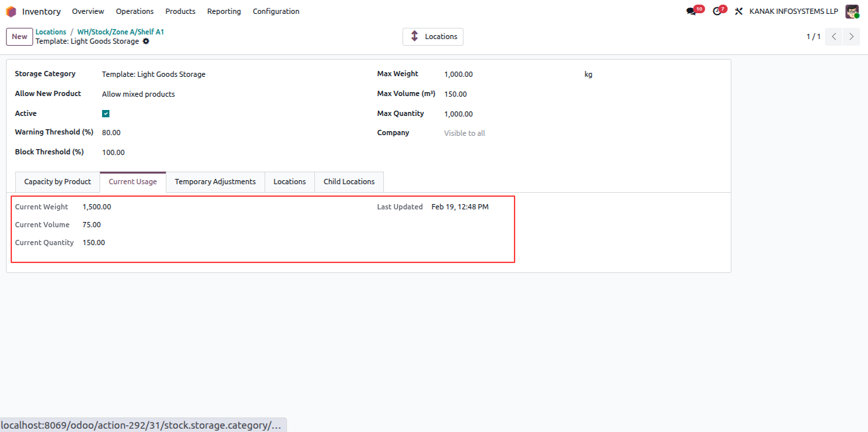Go to previous record arrow
This screenshot has height=432, width=868.
tap(834, 36)
